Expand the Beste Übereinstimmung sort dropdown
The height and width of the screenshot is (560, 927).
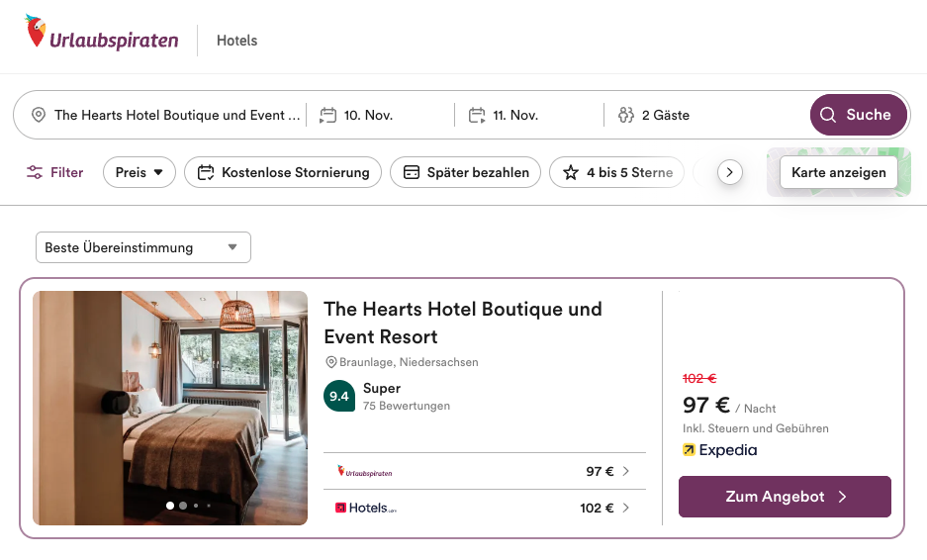[x=142, y=247]
